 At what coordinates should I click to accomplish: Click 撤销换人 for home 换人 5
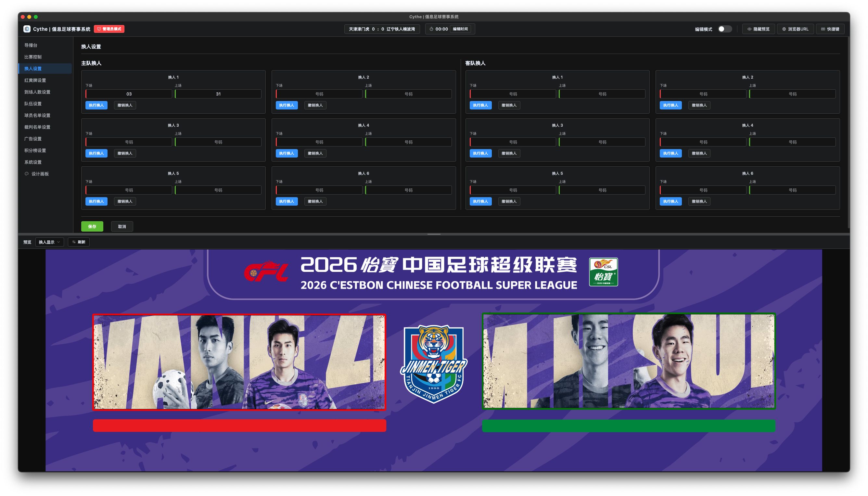coord(125,201)
